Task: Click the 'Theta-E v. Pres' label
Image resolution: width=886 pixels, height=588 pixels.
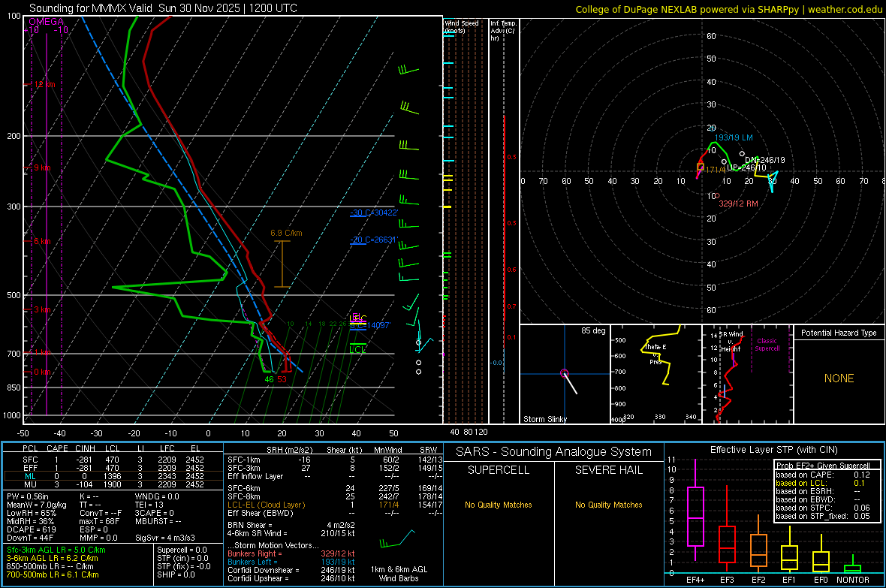Action: click(655, 354)
